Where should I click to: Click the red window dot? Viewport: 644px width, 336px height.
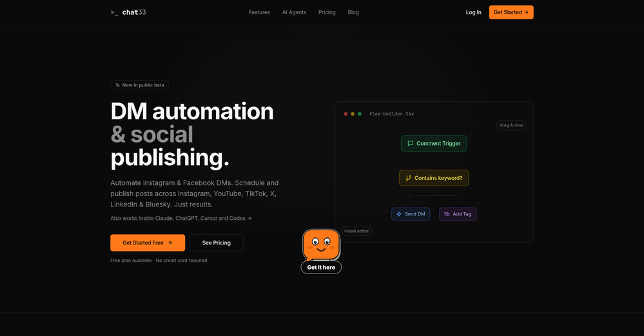[x=346, y=114]
